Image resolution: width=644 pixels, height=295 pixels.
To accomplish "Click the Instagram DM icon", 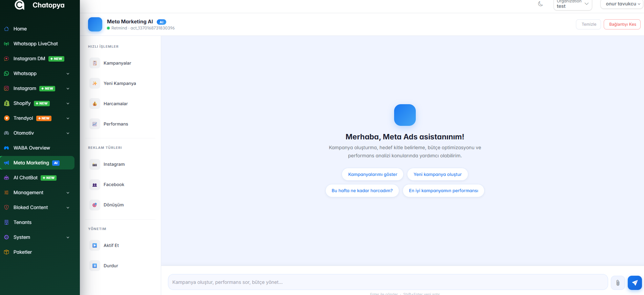I will (6, 59).
